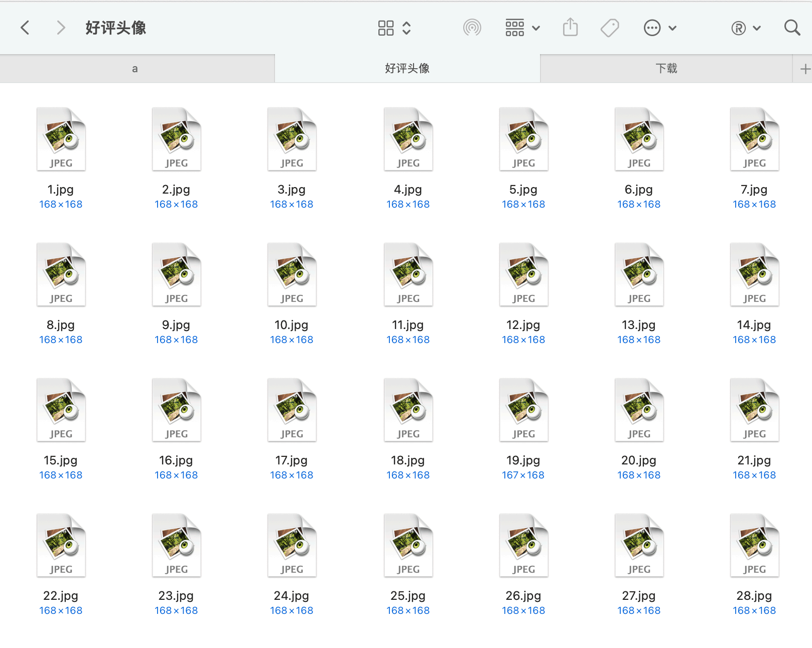Select the 13.jpg file icon
Image resolution: width=812 pixels, height=648 pixels.
[x=639, y=274]
